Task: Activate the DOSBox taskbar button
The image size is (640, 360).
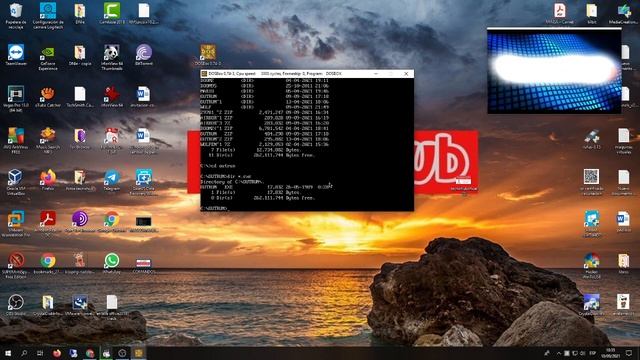Action: click(138, 353)
